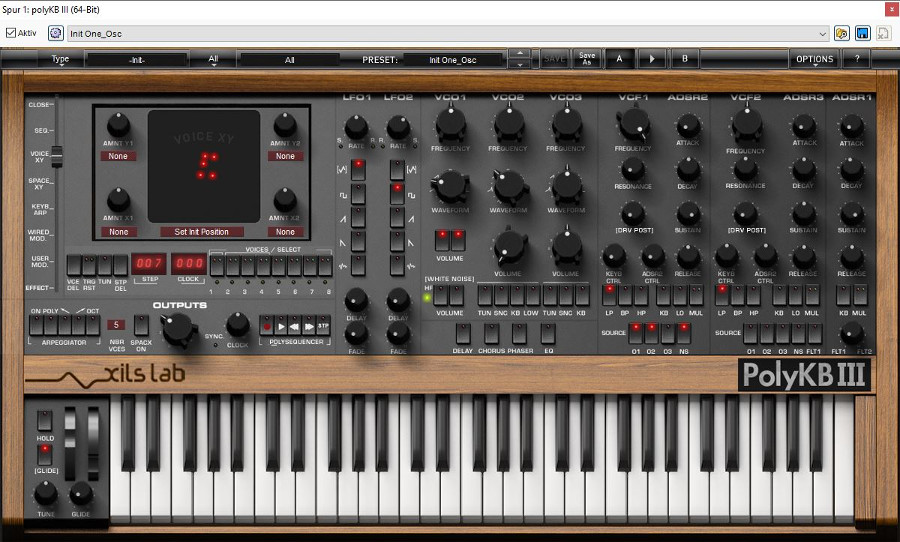Select LFO1 square waveform button
Image resolution: width=900 pixels, height=542 pixels.
point(358,194)
